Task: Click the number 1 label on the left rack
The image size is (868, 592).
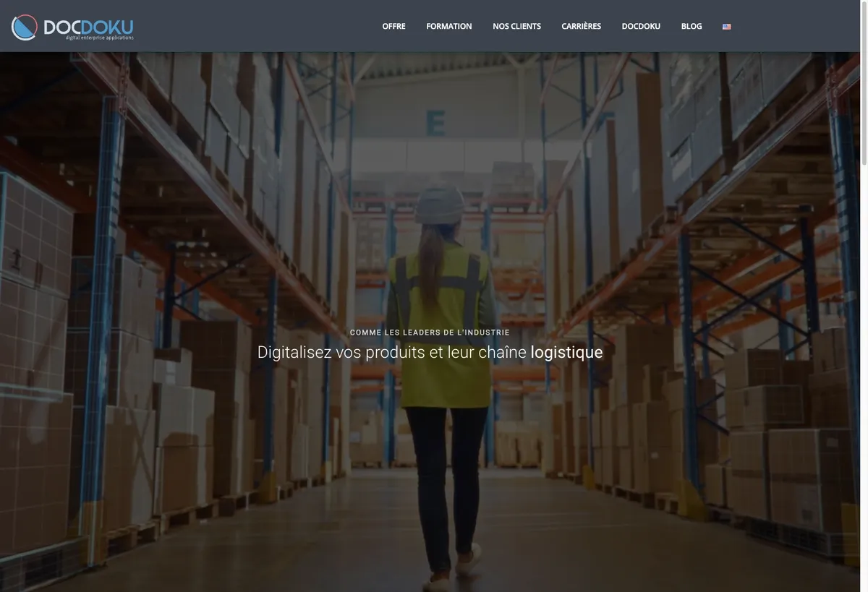Action: tap(15, 257)
